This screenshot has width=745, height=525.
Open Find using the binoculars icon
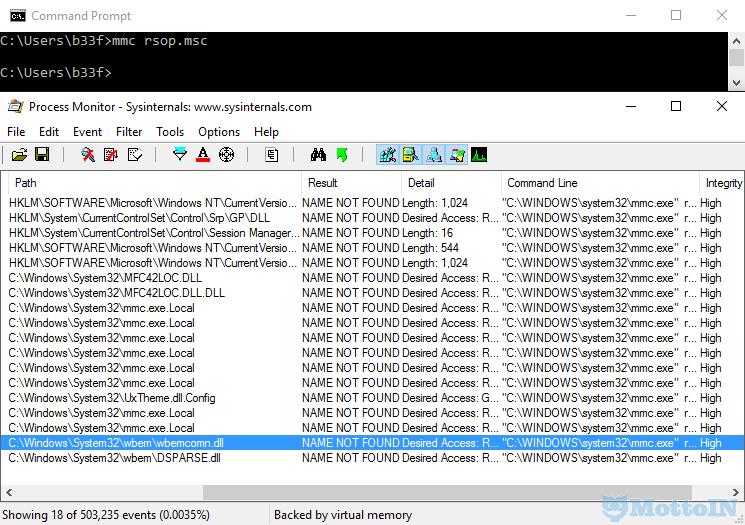(x=318, y=155)
